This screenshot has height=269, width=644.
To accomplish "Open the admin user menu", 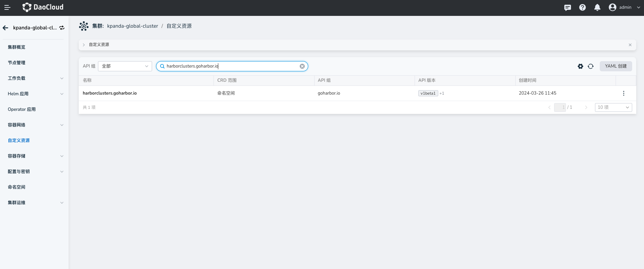I will click(624, 7).
